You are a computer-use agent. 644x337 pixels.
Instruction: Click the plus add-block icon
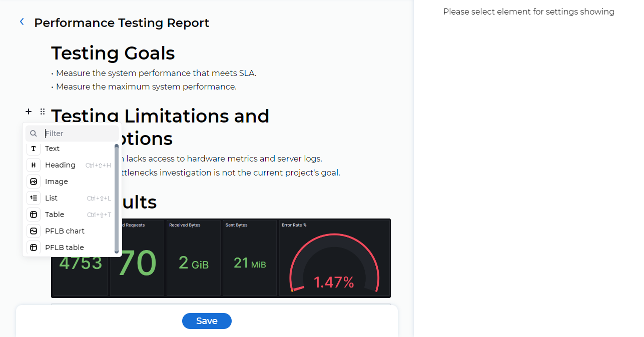click(x=29, y=111)
